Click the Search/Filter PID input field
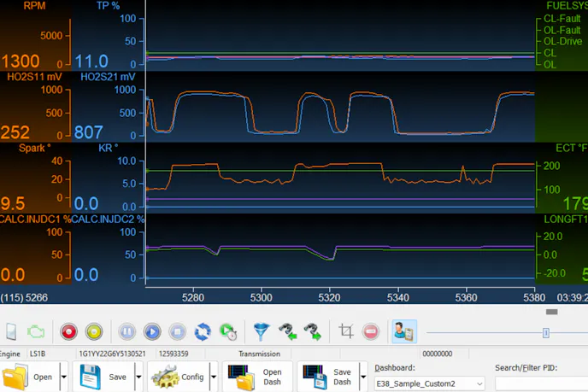Image resolution: width=588 pixels, height=392 pixels. [541, 384]
